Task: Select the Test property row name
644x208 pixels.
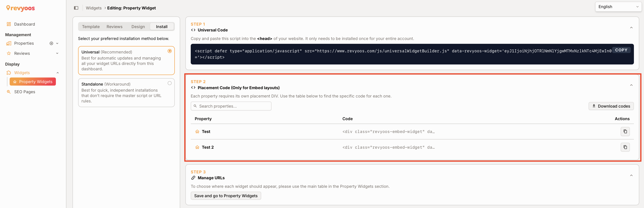Action: pyautogui.click(x=206, y=131)
